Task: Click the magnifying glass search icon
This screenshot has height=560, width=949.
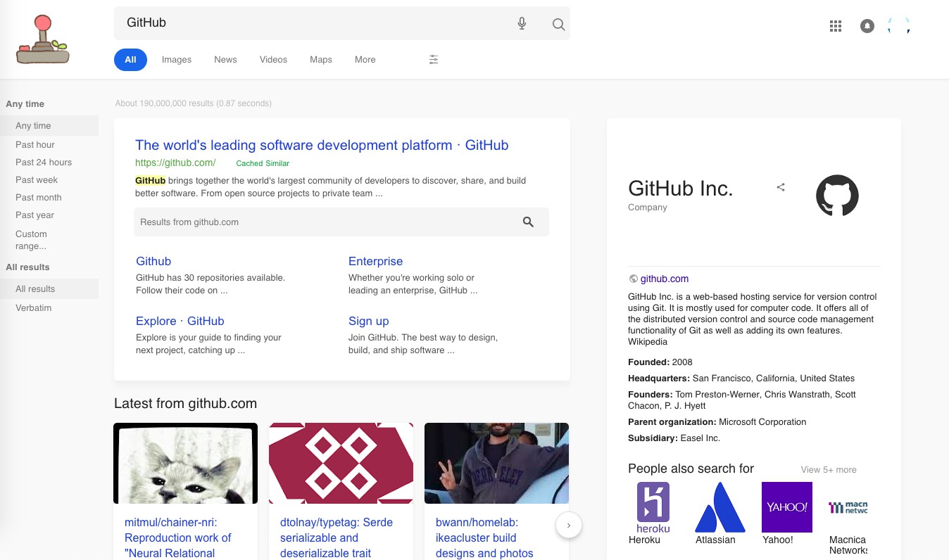Action: pos(558,24)
